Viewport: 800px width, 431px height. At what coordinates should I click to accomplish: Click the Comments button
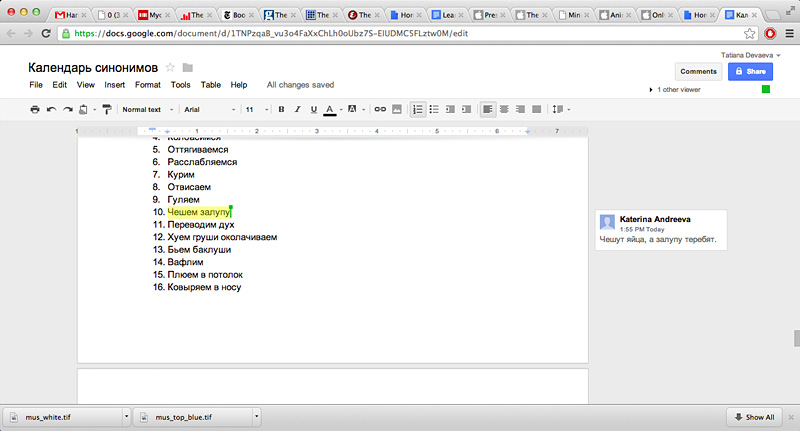coord(698,72)
